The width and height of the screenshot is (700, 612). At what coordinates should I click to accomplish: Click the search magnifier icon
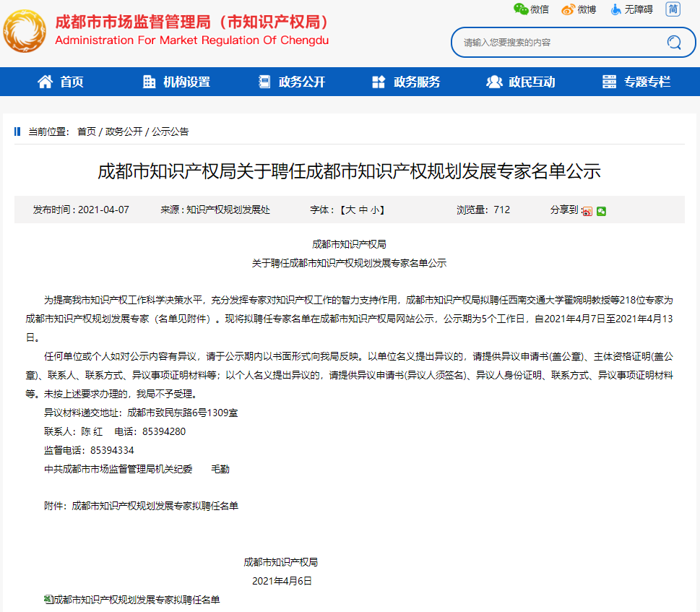tap(673, 42)
